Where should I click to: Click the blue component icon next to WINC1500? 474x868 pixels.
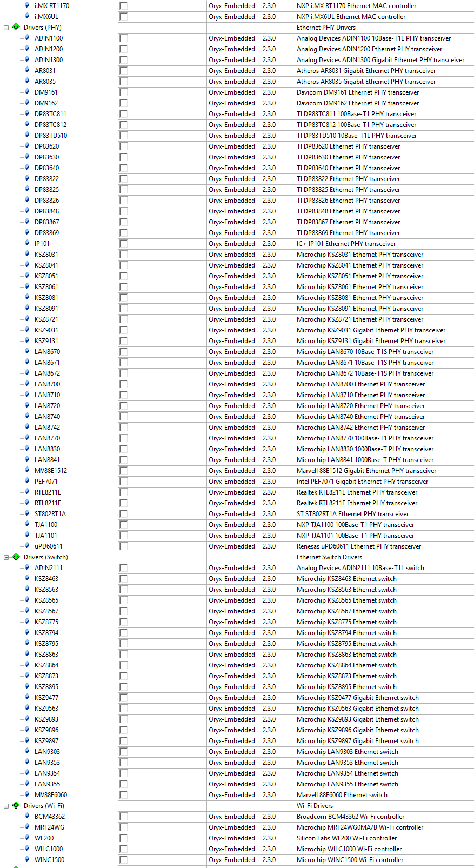point(28,859)
